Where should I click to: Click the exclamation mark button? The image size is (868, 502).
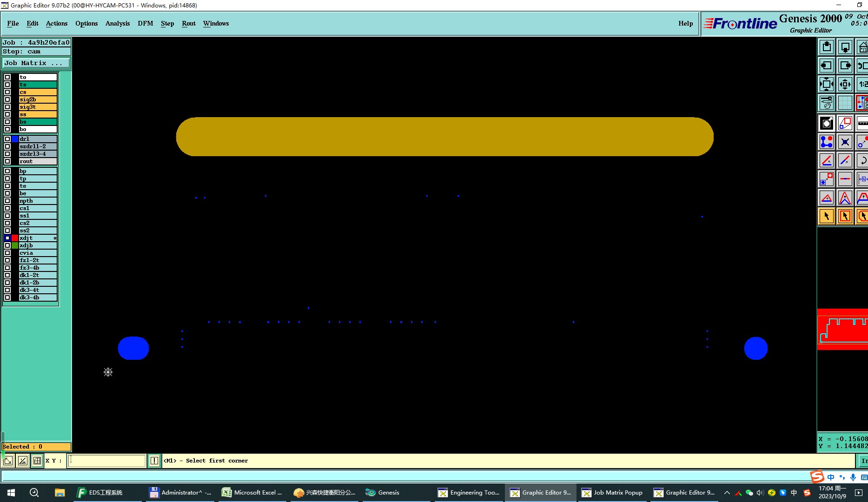coord(154,461)
